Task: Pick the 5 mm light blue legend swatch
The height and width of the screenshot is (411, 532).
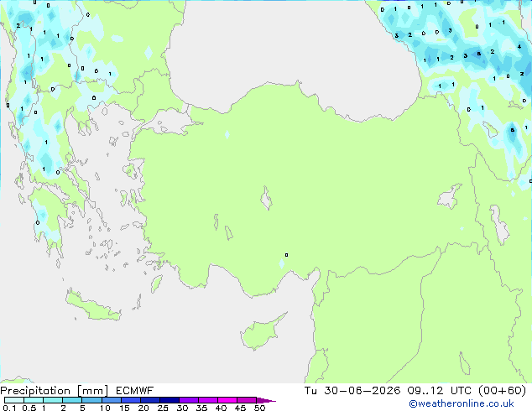Action: click(x=91, y=400)
